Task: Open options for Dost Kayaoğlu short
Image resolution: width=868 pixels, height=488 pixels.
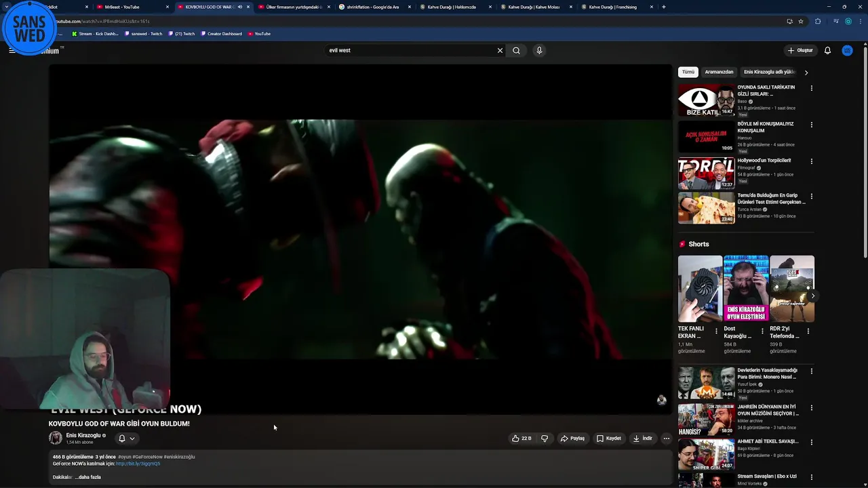Action: pyautogui.click(x=762, y=331)
